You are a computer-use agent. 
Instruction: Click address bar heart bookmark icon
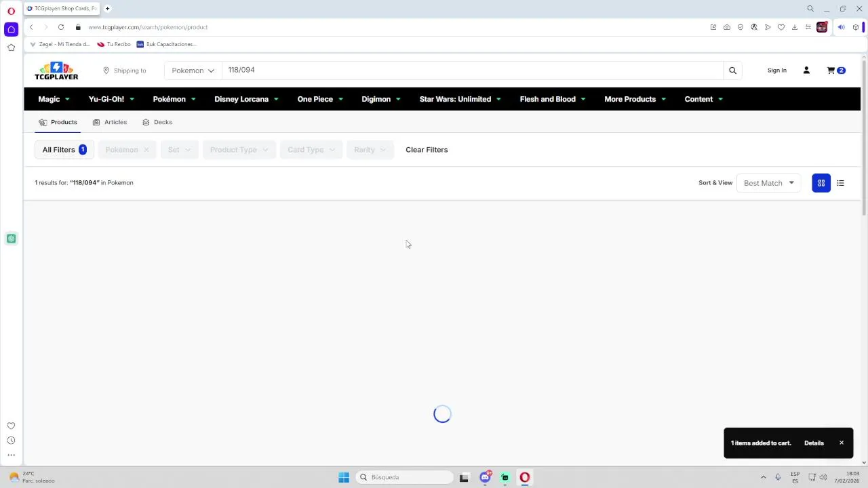coord(781,27)
